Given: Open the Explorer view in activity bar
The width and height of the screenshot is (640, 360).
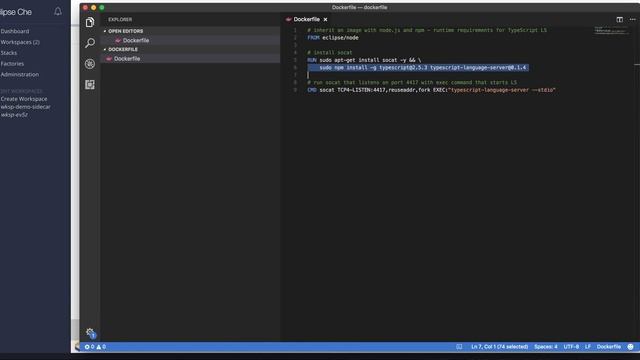Looking at the screenshot, I should (90, 22).
